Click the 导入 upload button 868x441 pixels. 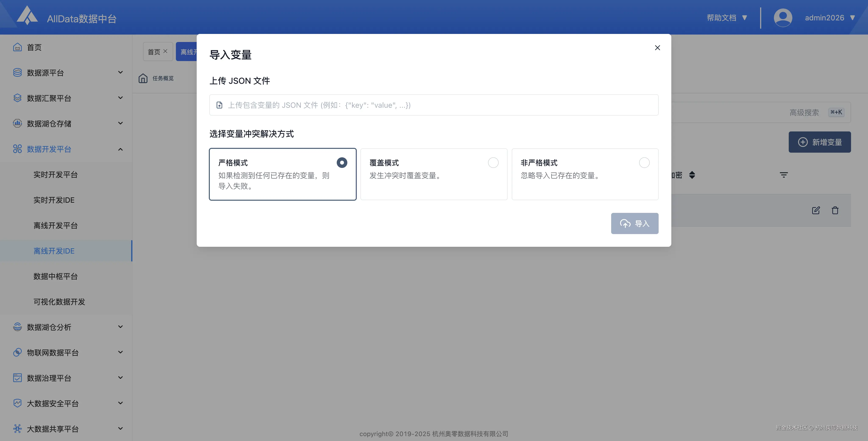[634, 223]
